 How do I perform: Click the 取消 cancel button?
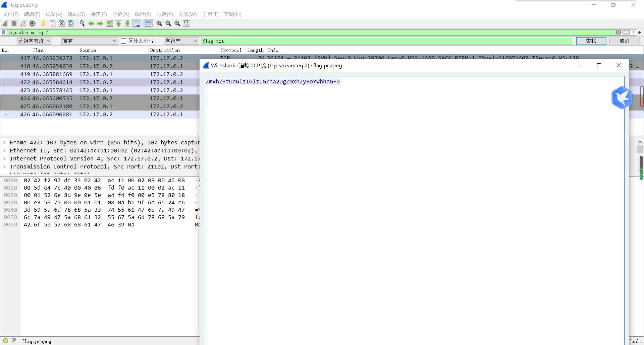click(624, 41)
